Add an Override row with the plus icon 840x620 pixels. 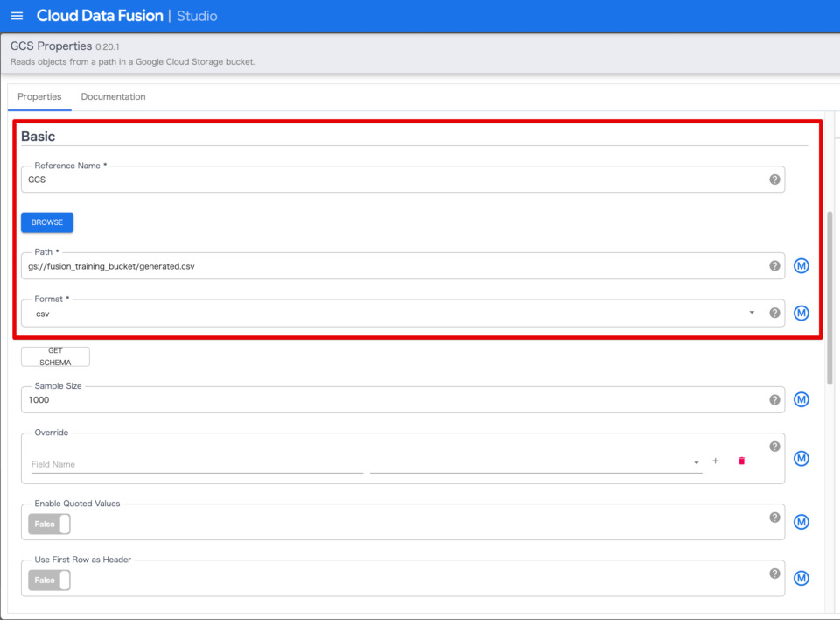pos(715,460)
